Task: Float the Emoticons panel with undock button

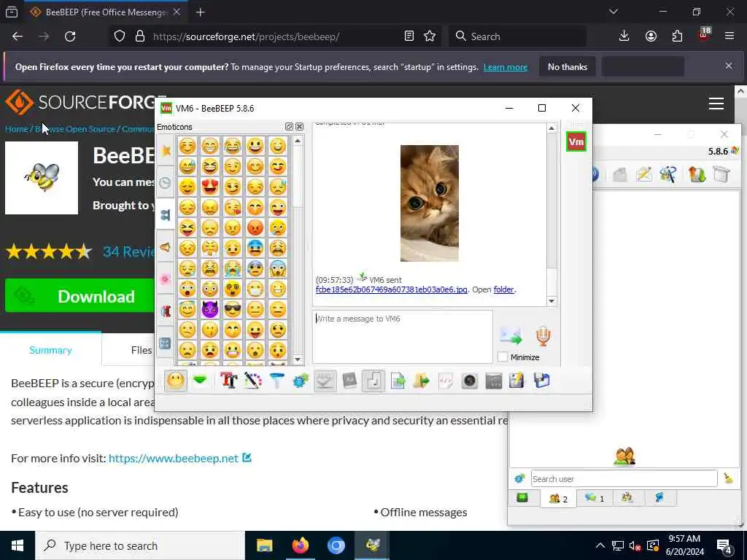Action: (289, 127)
